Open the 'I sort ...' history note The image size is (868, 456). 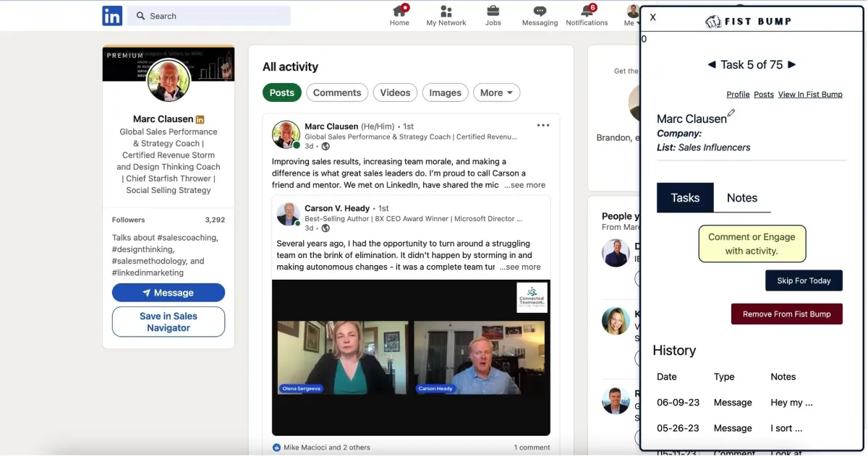click(x=786, y=429)
